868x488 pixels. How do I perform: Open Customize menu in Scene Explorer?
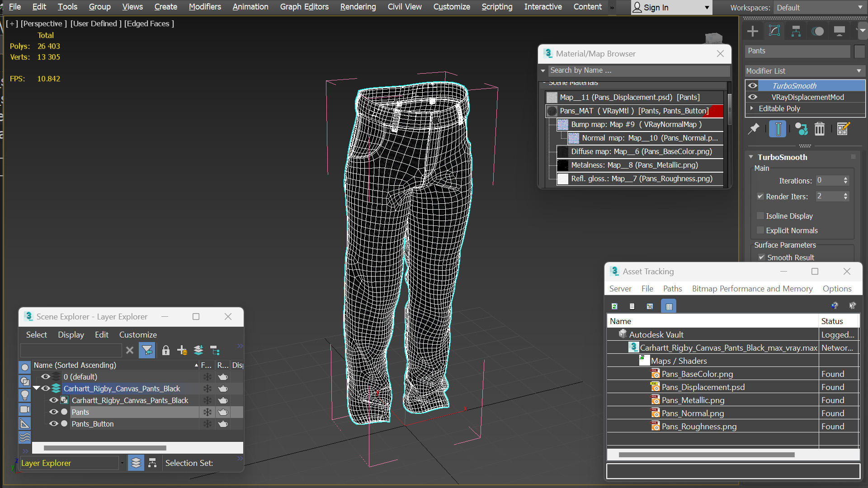tap(138, 335)
